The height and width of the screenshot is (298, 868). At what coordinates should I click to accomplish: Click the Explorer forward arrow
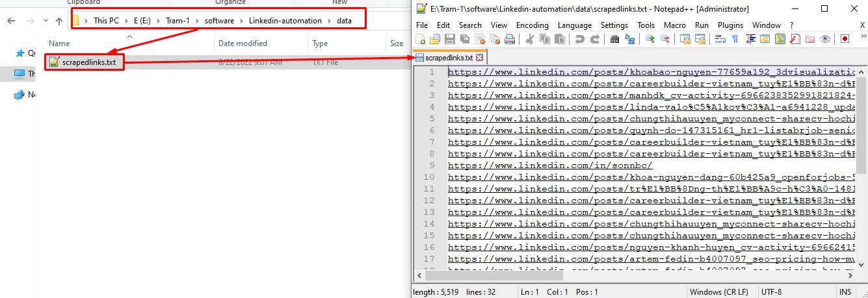[30, 21]
